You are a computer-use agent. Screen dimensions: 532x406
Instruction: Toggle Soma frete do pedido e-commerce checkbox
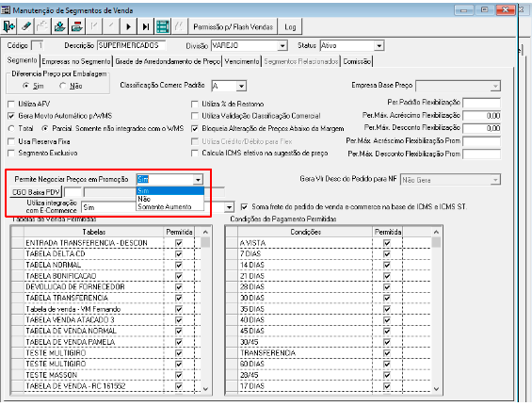click(x=244, y=206)
